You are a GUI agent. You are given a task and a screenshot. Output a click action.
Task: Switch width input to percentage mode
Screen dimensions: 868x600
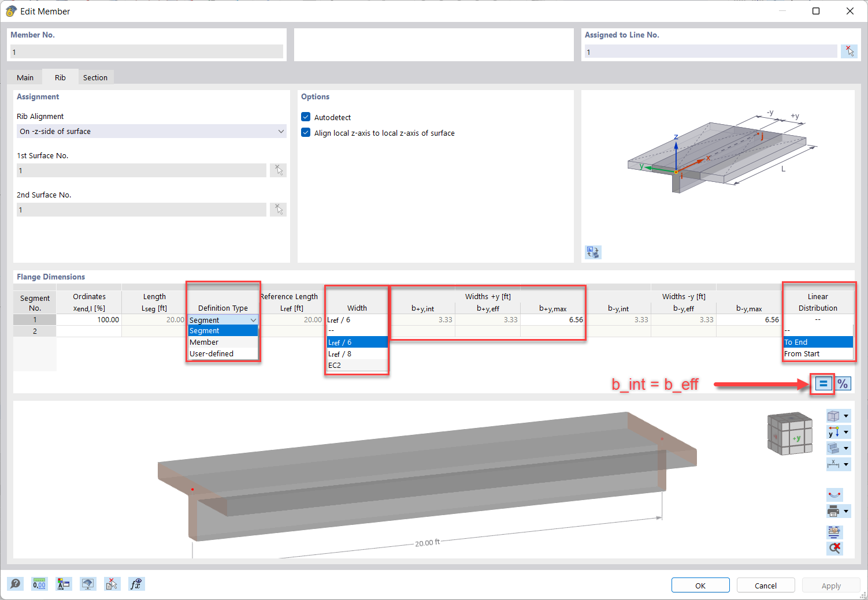click(x=843, y=383)
